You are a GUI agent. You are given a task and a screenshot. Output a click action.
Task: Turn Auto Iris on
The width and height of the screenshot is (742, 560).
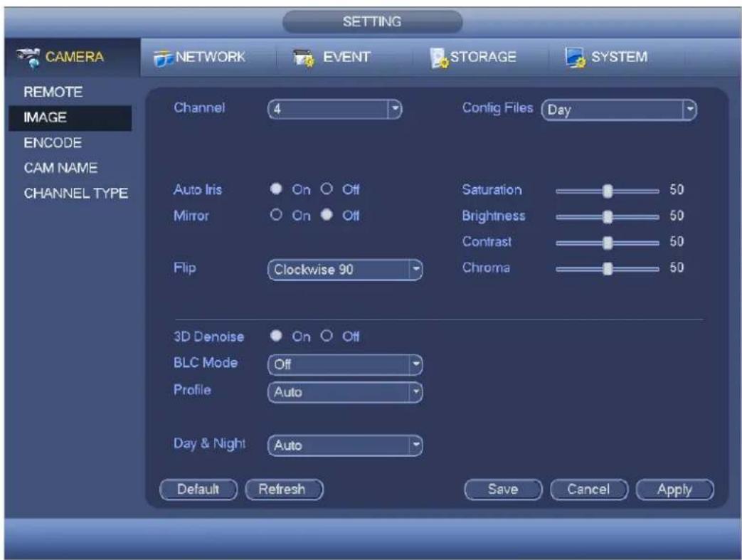click(276, 189)
